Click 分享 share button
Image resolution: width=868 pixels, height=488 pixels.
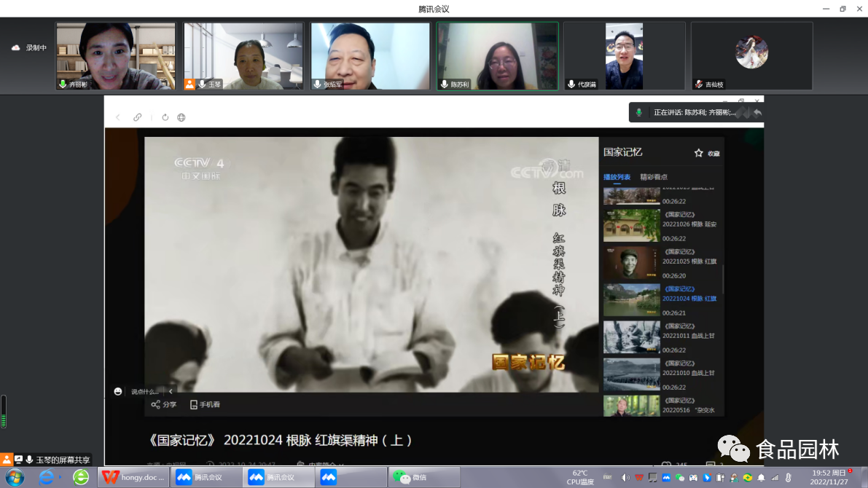click(x=164, y=404)
